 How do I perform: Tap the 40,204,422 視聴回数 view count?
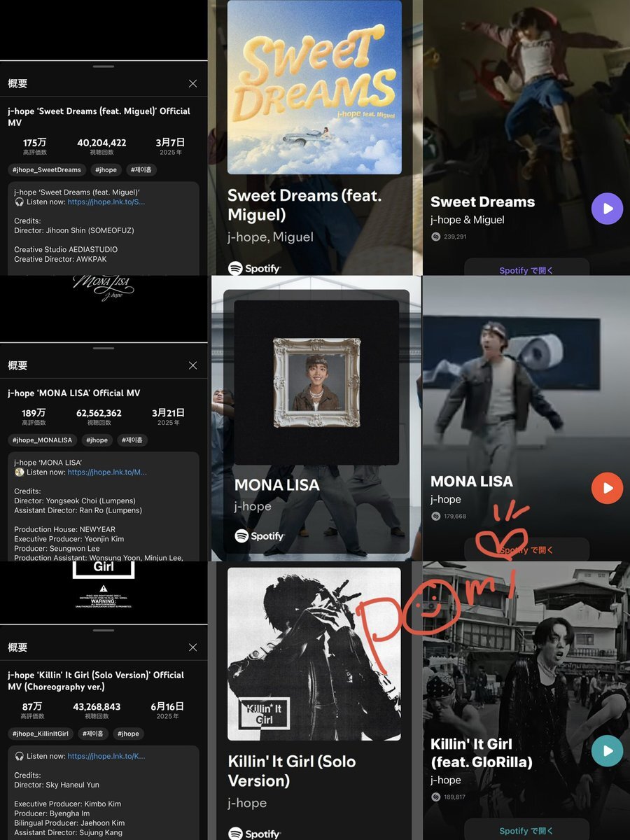[101, 146]
